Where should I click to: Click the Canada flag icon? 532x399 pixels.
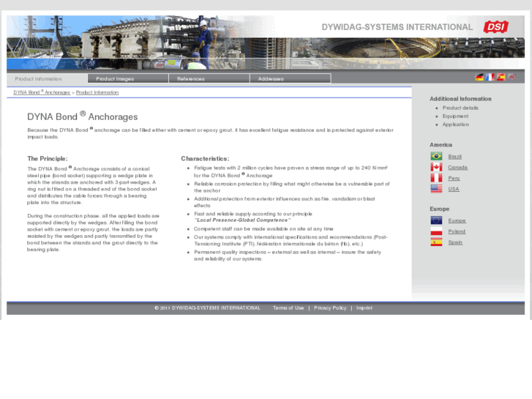tap(436, 167)
